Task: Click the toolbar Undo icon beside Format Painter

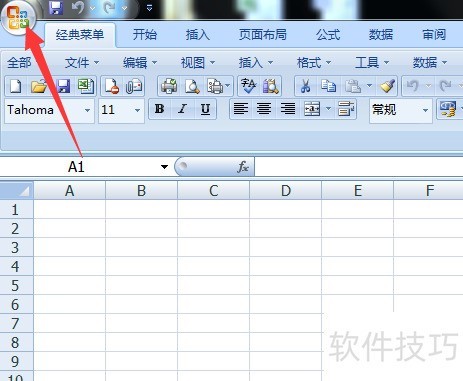Action: (x=413, y=86)
